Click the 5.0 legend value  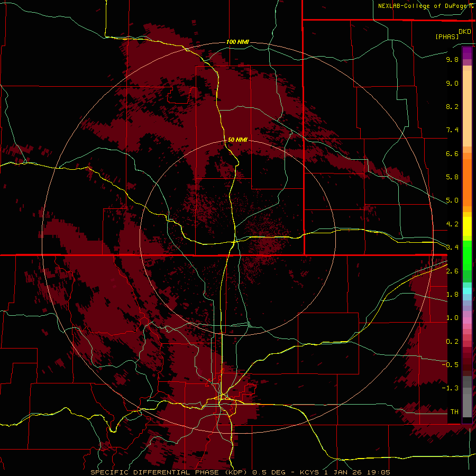coord(452,200)
